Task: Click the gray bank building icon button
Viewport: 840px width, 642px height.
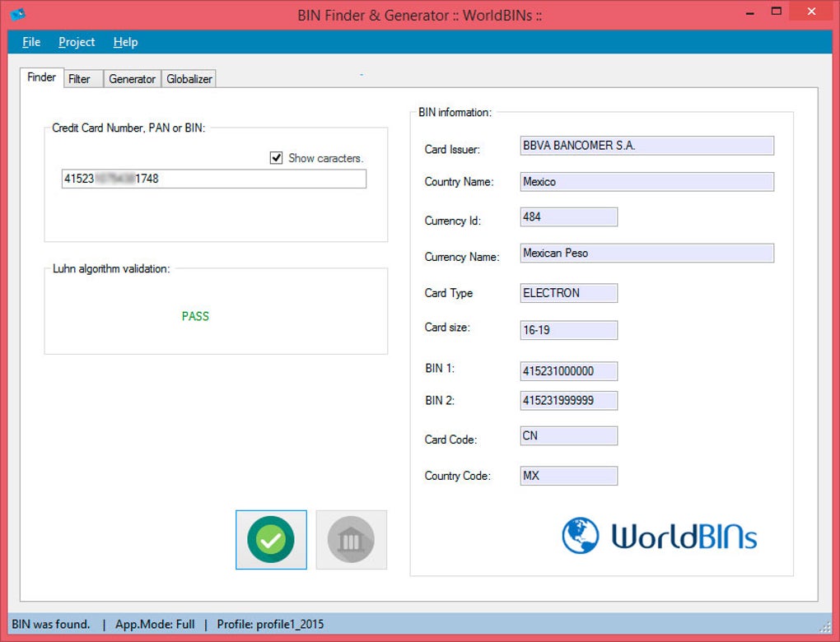Action: tap(351, 539)
